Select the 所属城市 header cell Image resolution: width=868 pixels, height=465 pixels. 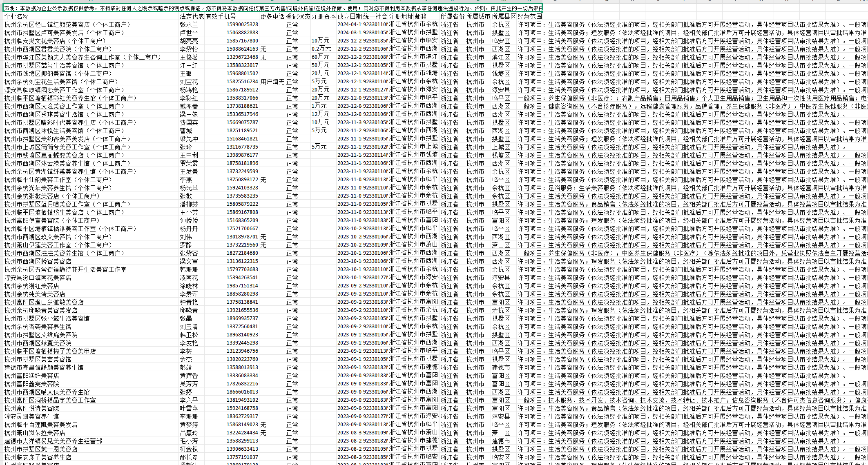pos(478,16)
